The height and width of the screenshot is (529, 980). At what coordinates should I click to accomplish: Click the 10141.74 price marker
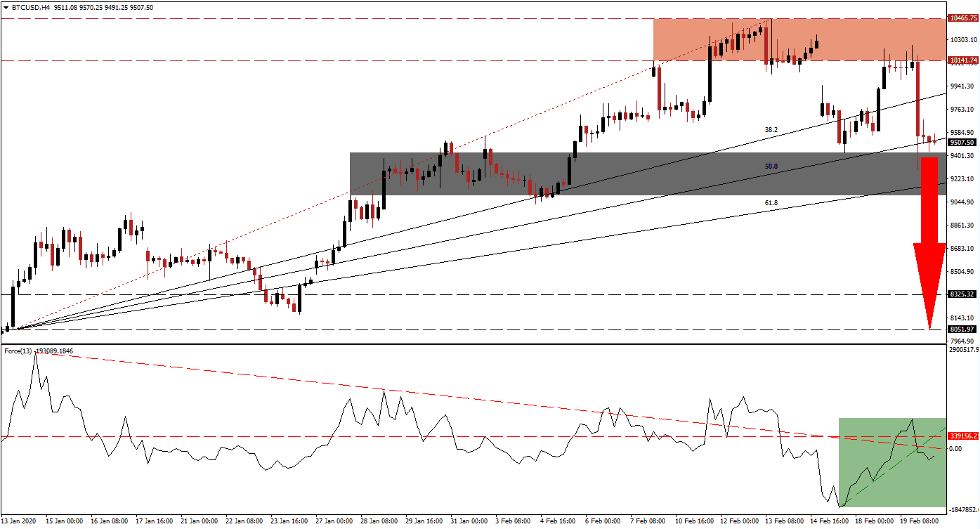click(962, 61)
